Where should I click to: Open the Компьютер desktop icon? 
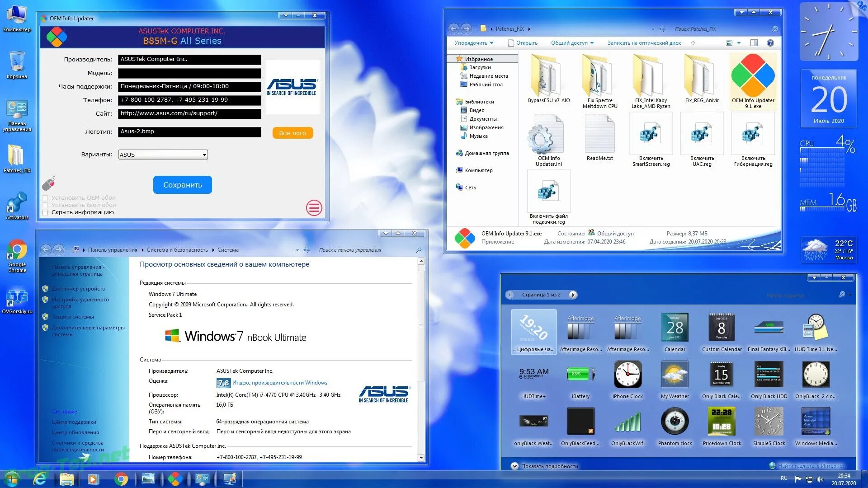17,18
